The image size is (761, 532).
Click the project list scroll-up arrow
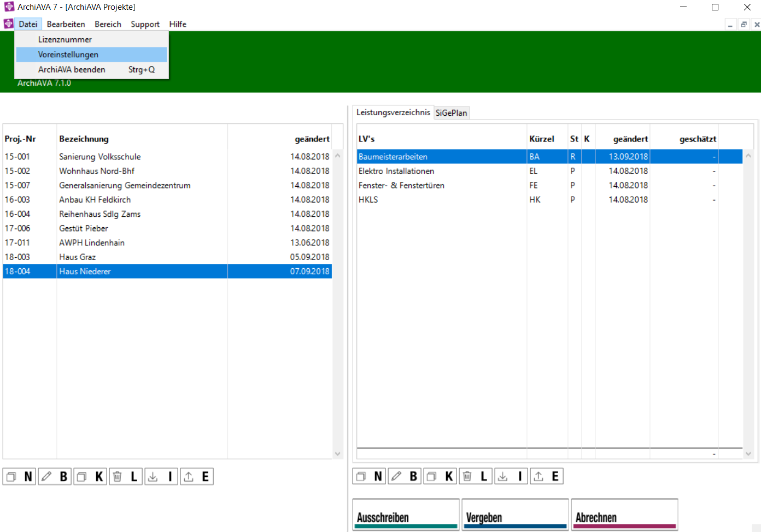337,156
